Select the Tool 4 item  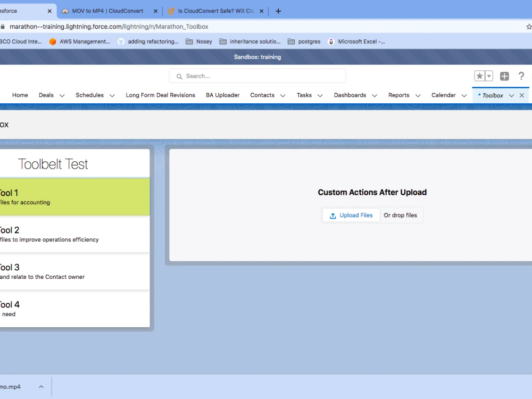(x=74, y=309)
